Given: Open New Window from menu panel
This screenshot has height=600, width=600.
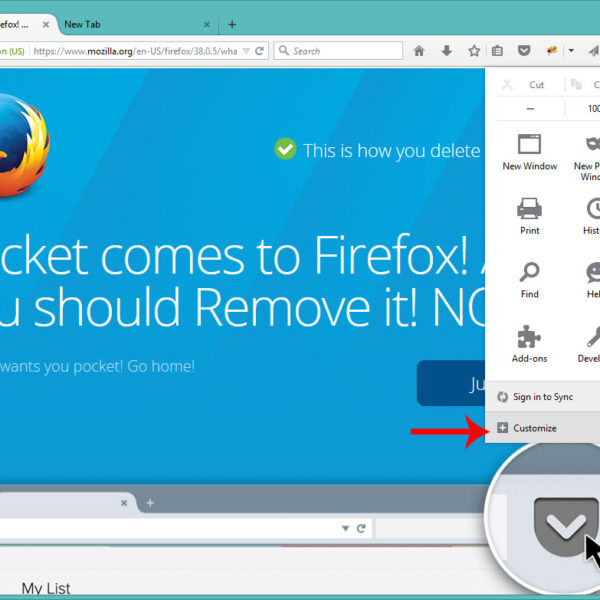Looking at the screenshot, I should 530,152.
